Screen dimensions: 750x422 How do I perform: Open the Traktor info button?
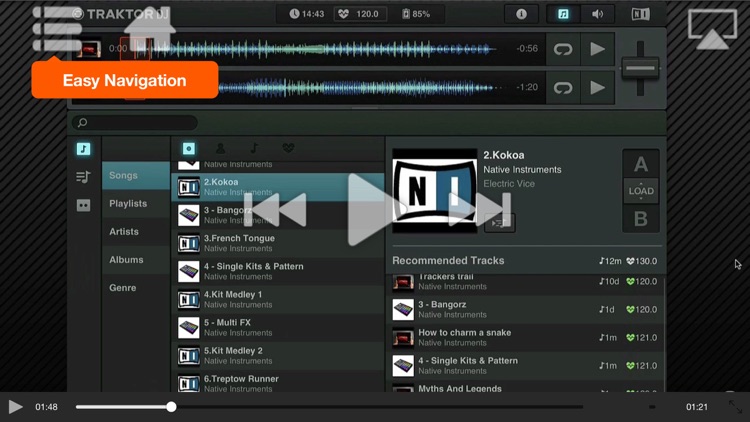click(521, 14)
